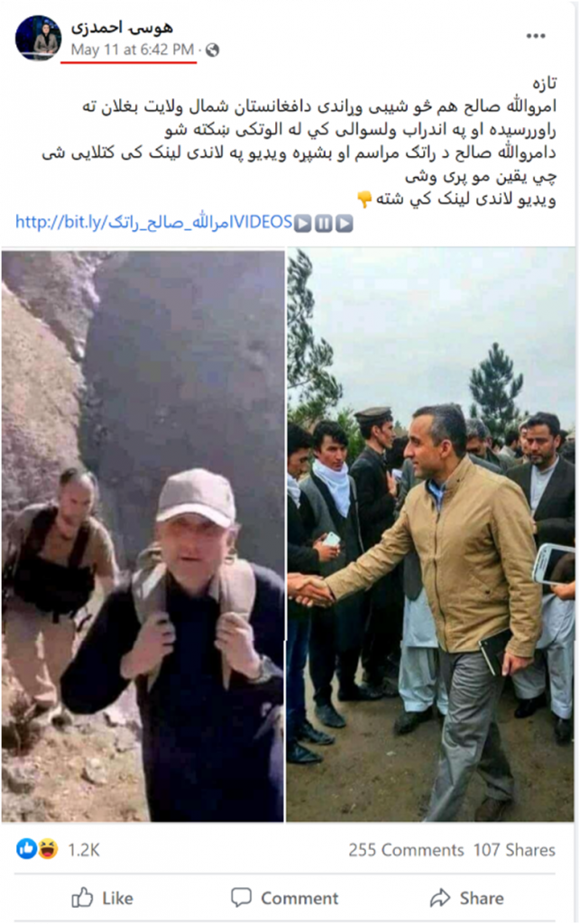
Task: Click the haha laughing reaction icon
Action: point(48,849)
